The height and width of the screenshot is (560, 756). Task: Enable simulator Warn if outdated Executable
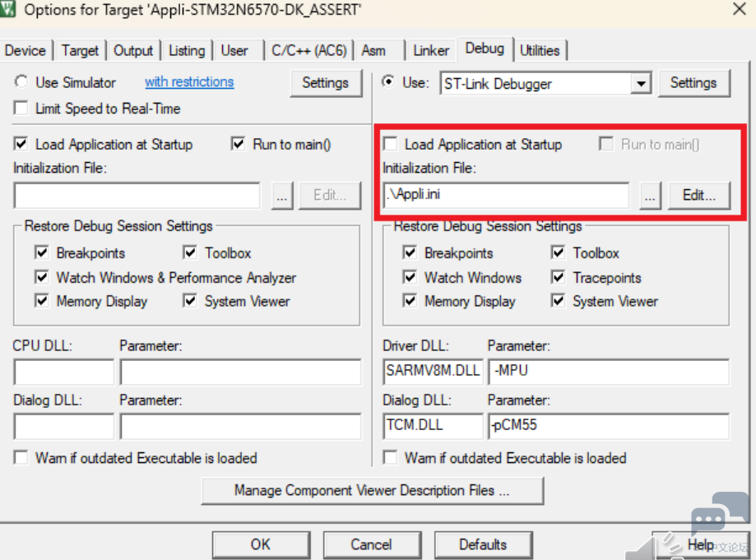tap(21, 457)
